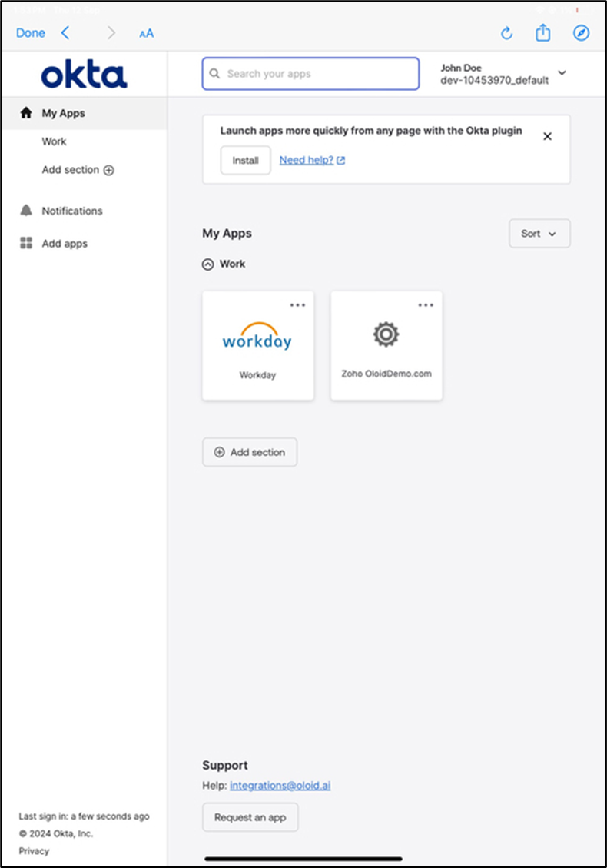Open the Work section in sidebar

click(x=55, y=141)
